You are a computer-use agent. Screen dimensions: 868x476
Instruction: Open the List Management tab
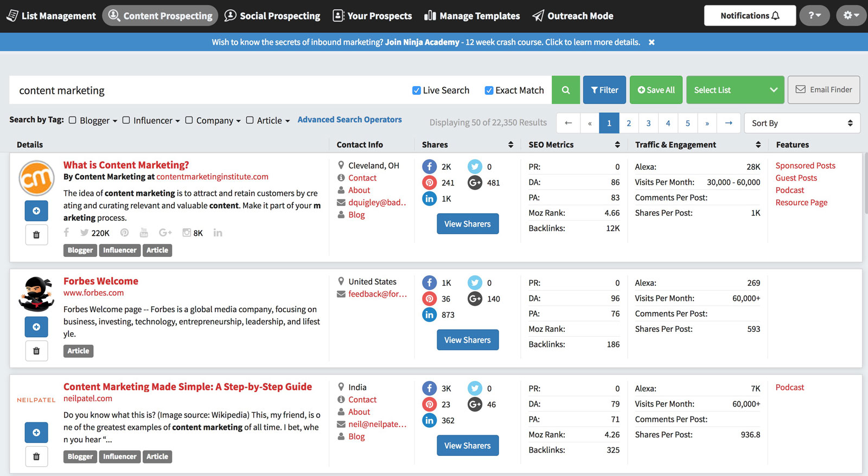pos(51,16)
